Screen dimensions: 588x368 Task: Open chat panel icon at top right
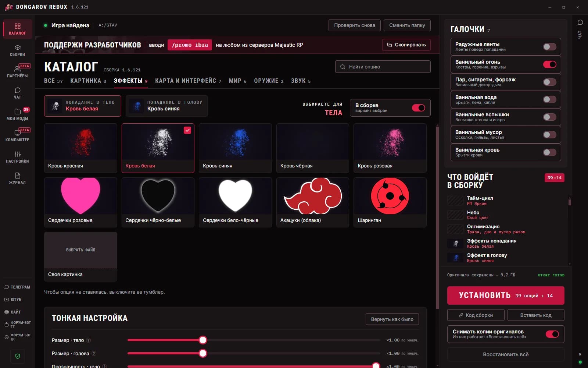[580, 22]
